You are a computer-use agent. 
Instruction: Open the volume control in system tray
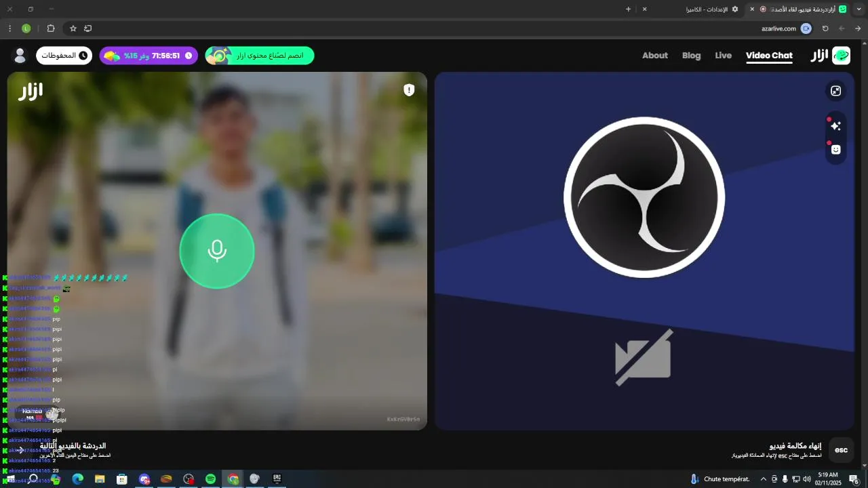(806, 479)
